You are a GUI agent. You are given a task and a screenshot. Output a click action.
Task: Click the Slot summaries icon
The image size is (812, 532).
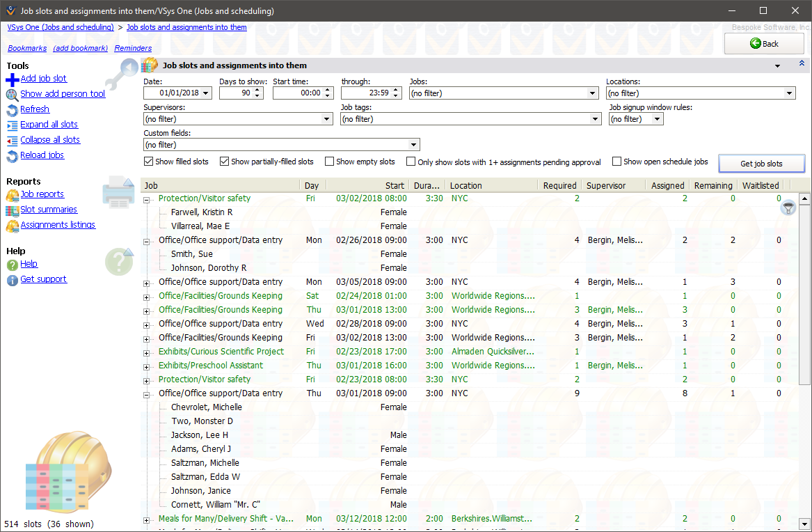coord(13,210)
